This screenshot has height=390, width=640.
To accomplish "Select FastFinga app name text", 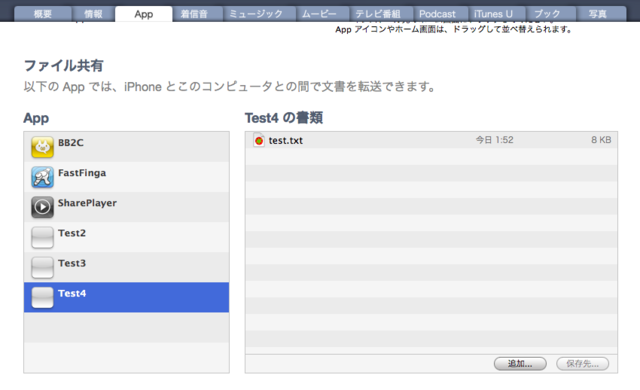I will [x=82, y=173].
